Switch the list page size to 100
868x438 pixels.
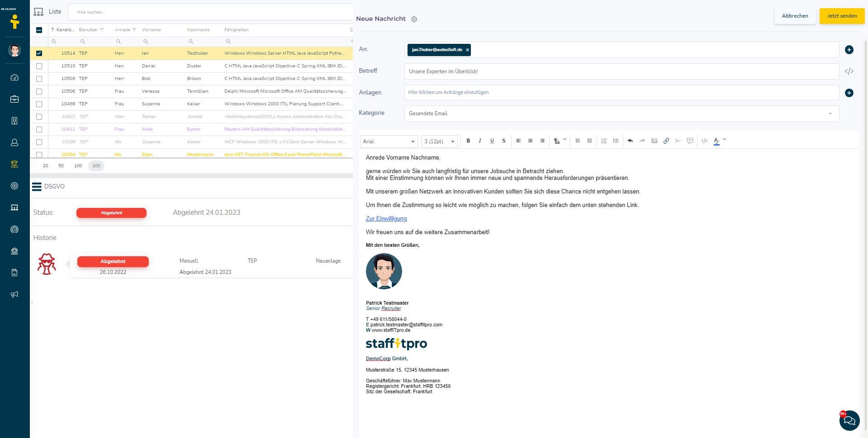(x=78, y=165)
